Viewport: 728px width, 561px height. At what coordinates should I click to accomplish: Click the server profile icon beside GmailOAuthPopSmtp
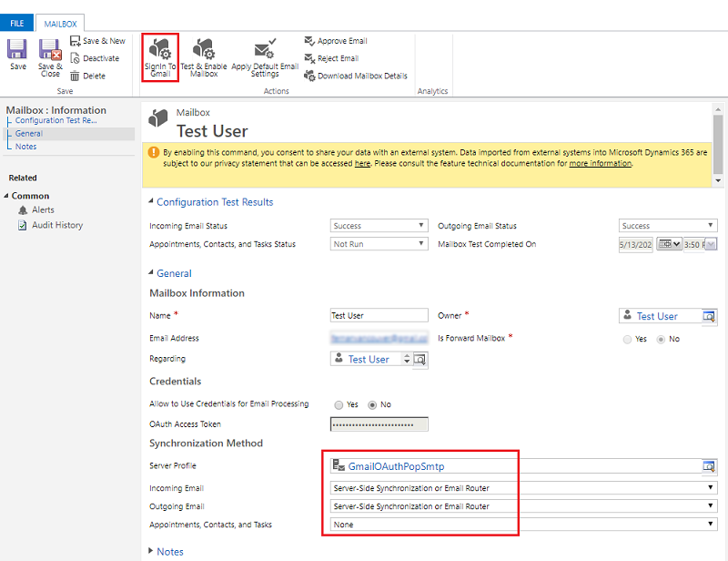pos(339,465)
